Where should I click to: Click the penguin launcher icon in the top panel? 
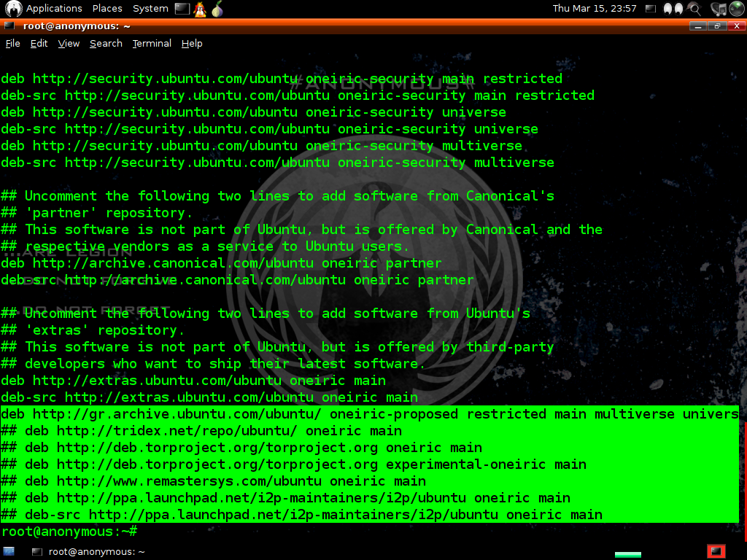(x=200, y=9)
